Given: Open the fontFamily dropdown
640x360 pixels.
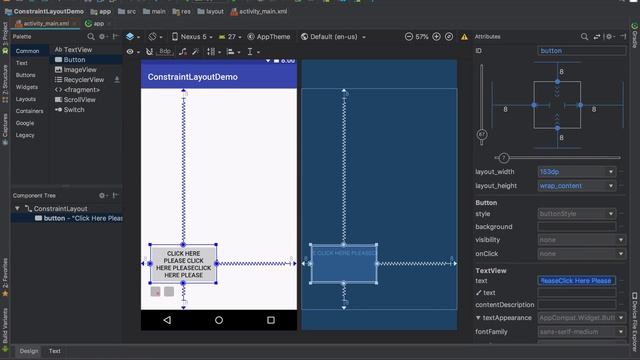Looking at the screenshot, I should (621, 332).
